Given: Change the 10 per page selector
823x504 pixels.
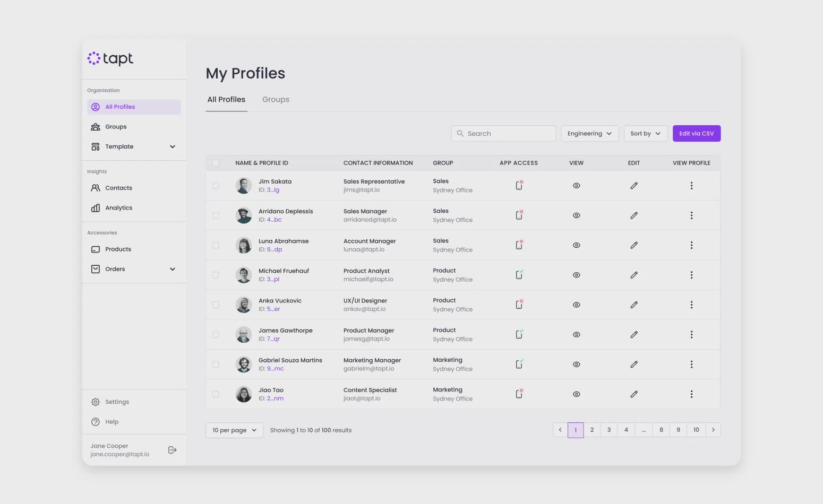Looking at the screenshot, I should coord(234,430).
